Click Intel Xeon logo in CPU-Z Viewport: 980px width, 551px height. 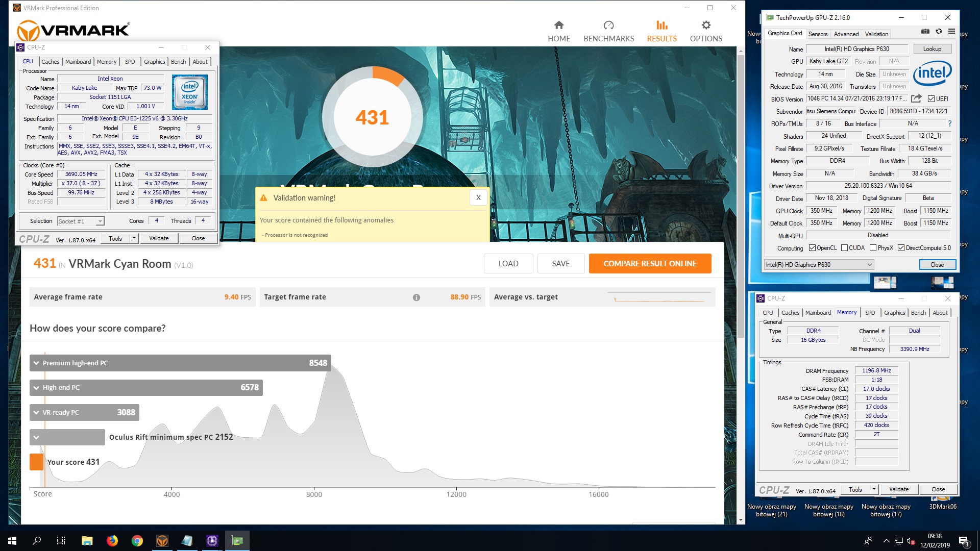(189, 92)
